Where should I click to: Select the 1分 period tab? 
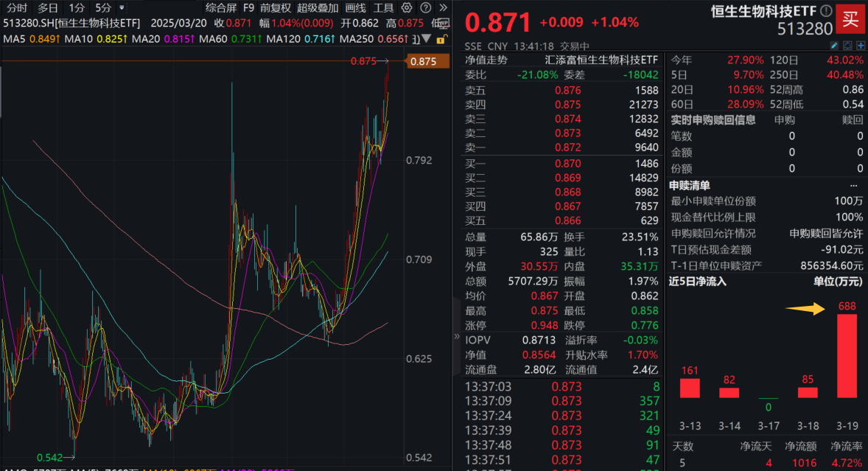coord(77,8)
